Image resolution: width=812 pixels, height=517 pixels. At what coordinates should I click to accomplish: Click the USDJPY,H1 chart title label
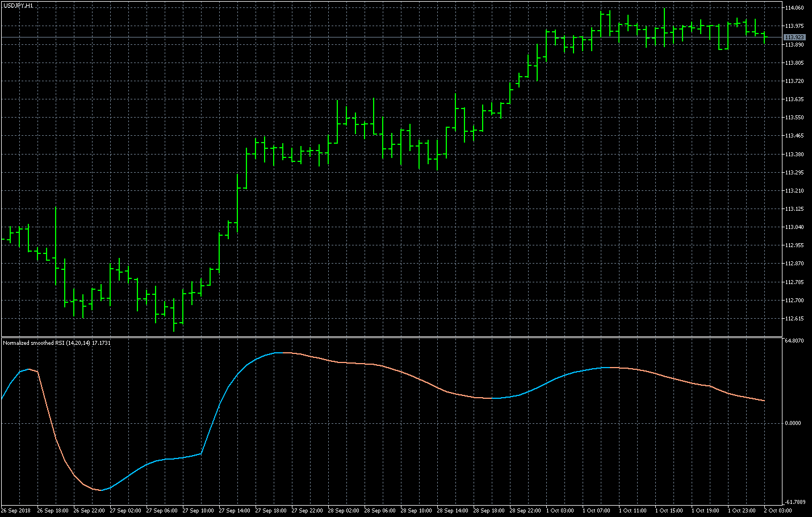18,5
